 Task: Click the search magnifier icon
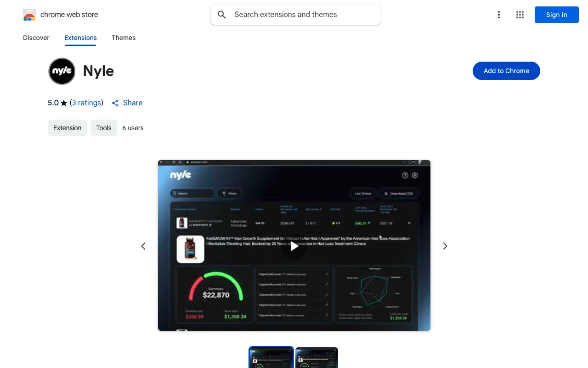[222, 15]
